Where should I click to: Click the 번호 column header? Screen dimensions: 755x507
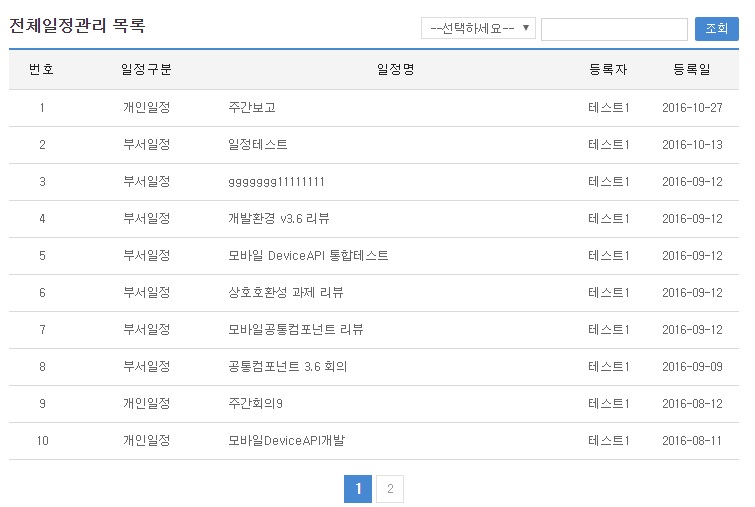coord(42,69)
